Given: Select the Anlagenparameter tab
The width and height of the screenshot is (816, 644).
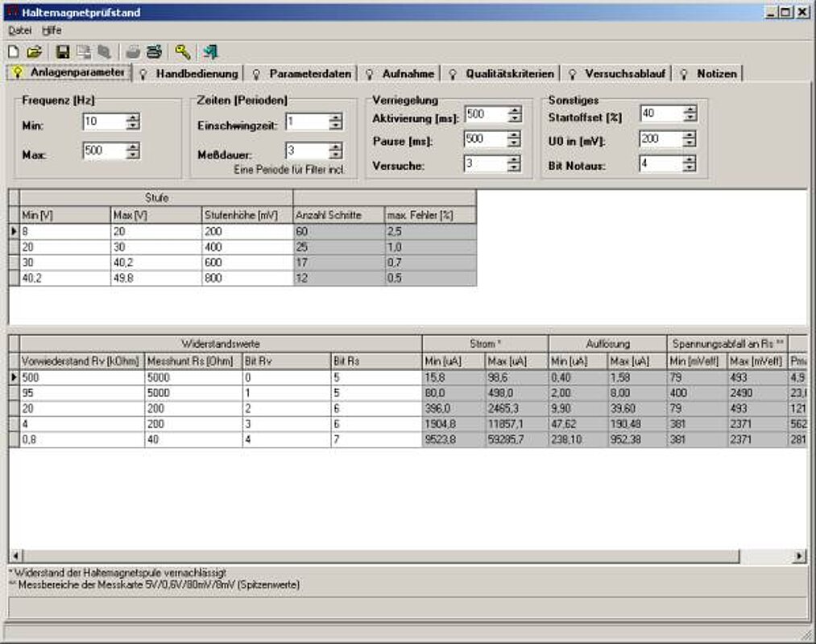Looking at the screenshot, I should pyautogui.click(x=68, y=72).
